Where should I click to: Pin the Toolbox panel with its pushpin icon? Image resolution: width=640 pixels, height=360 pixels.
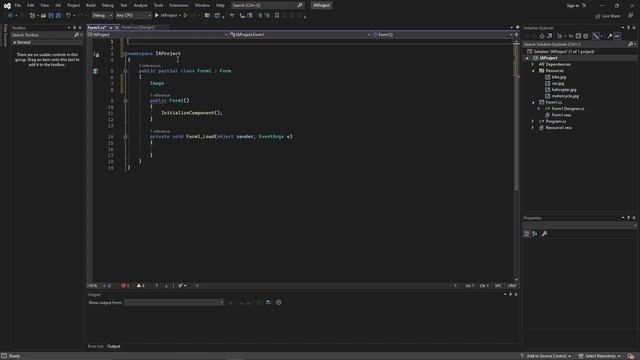tap(74, 28)
